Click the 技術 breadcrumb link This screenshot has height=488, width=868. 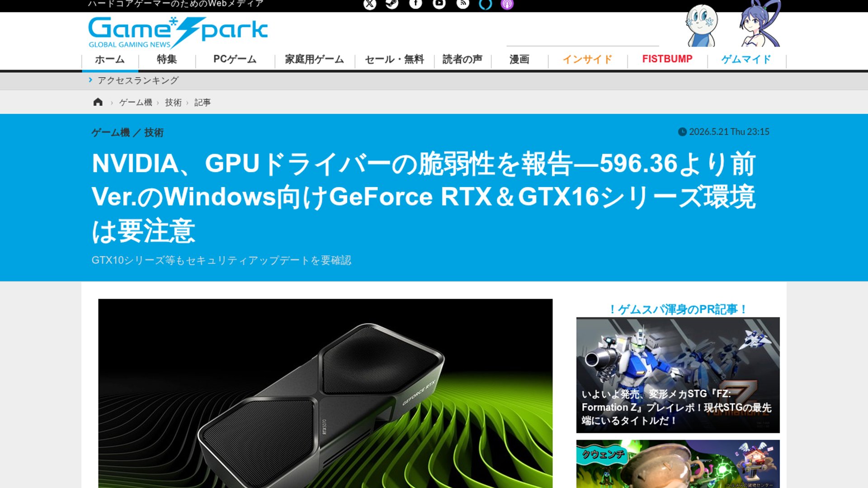coord(173,103)
